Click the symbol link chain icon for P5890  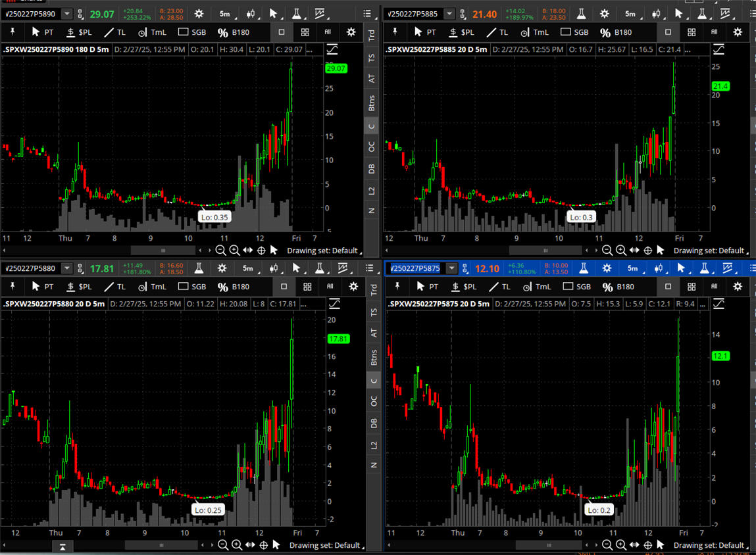pos(80,14)
